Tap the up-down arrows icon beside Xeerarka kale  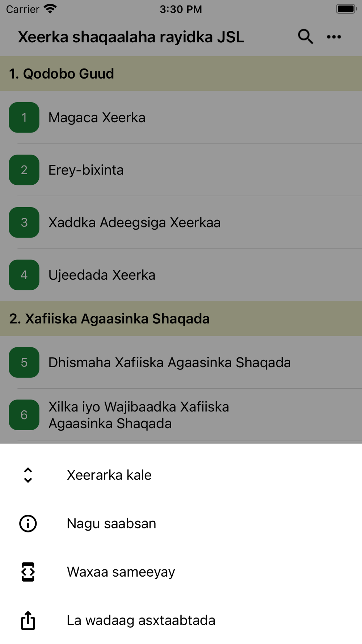(28, 475)
